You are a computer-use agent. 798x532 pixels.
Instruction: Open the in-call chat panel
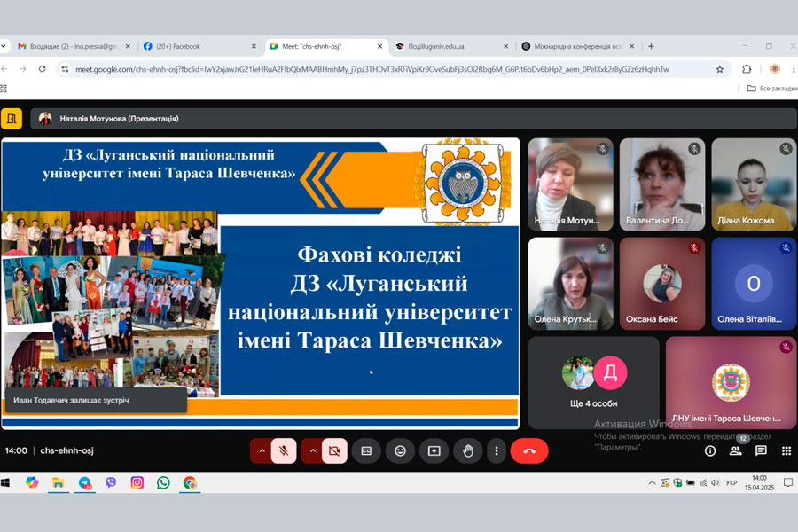[x=761, y=450]
